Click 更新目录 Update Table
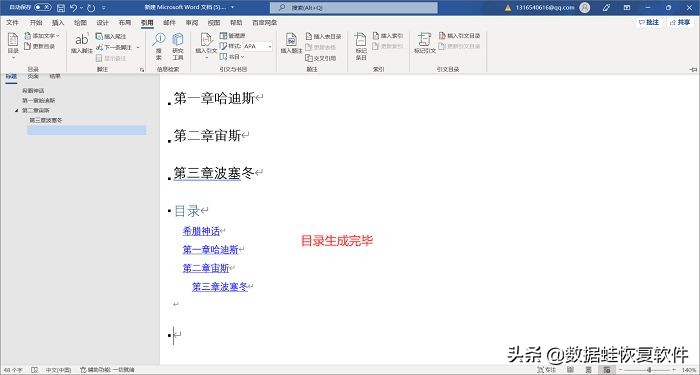700x375 pixels. [39, 46]
